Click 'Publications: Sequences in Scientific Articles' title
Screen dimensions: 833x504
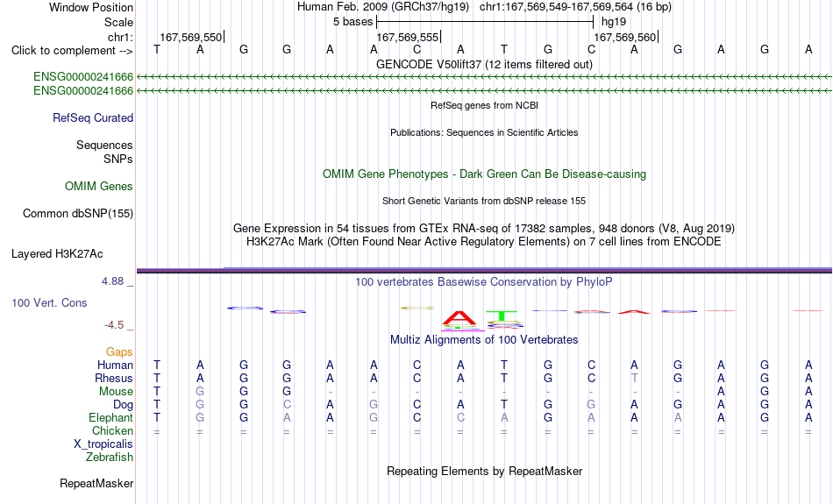tap(484, 132)
